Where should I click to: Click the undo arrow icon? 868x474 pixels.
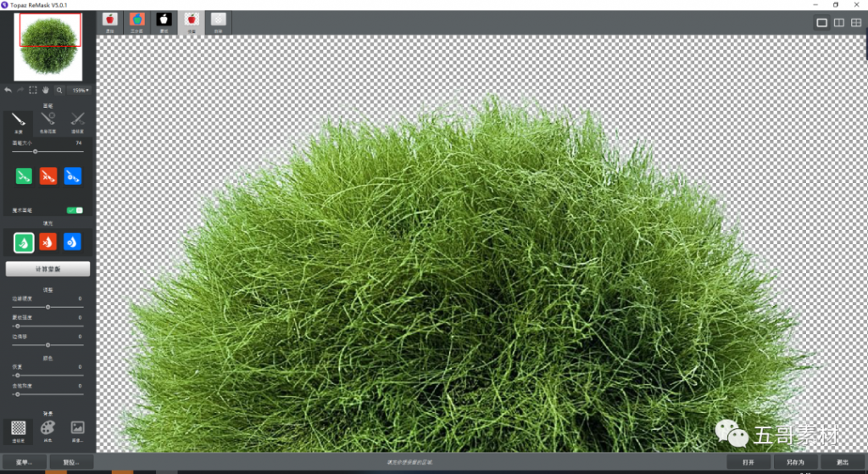[8, 90]
